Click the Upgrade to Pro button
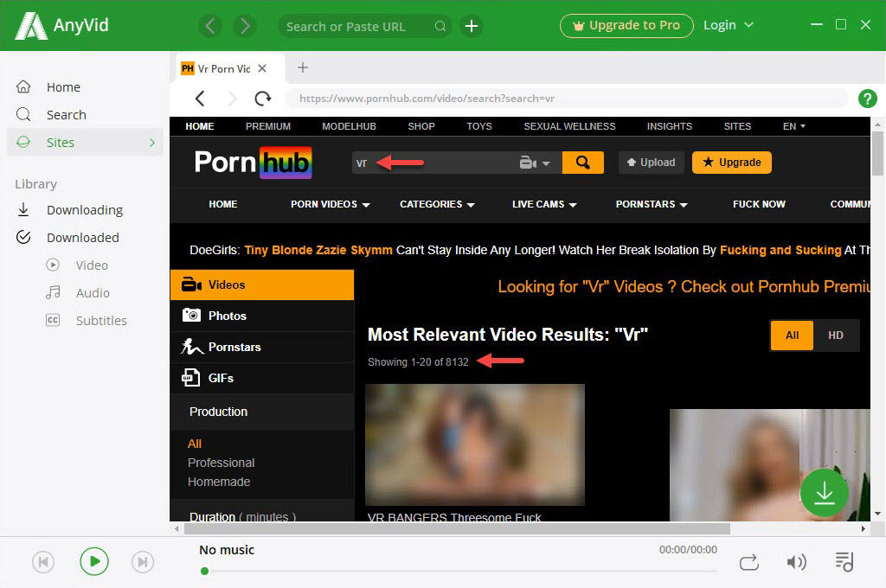Screen dimensions: 886x588 [626, 26]
